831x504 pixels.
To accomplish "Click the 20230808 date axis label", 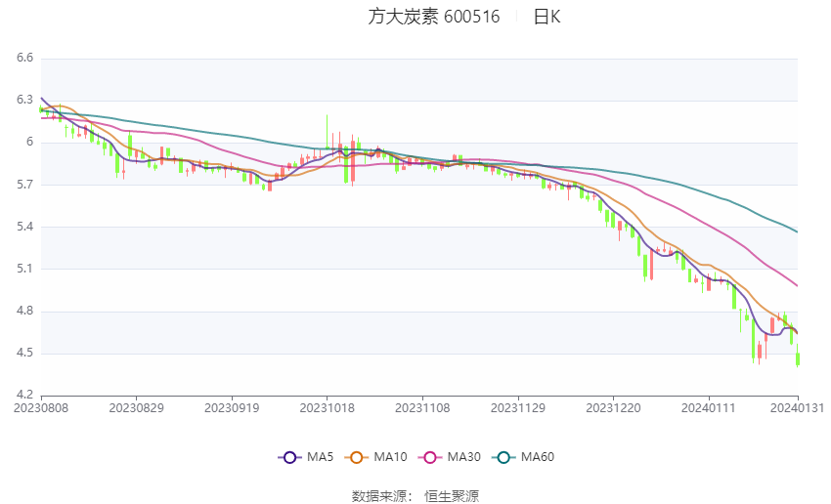I will pyautogui.click(x=41, y=408).
